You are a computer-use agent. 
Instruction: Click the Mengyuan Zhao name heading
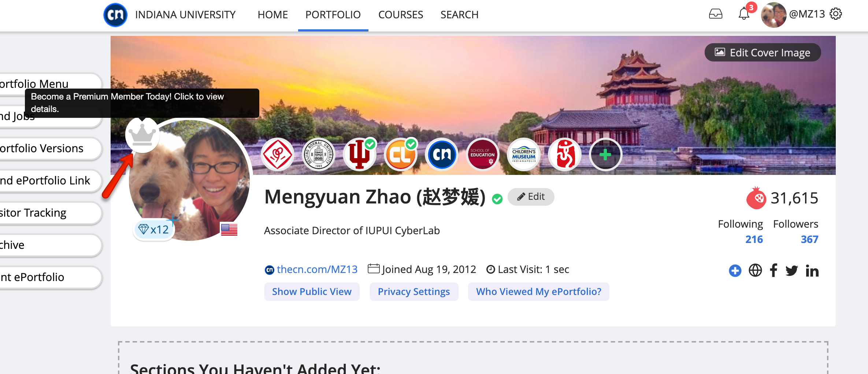pyautogui.click(x=375, y=197)
